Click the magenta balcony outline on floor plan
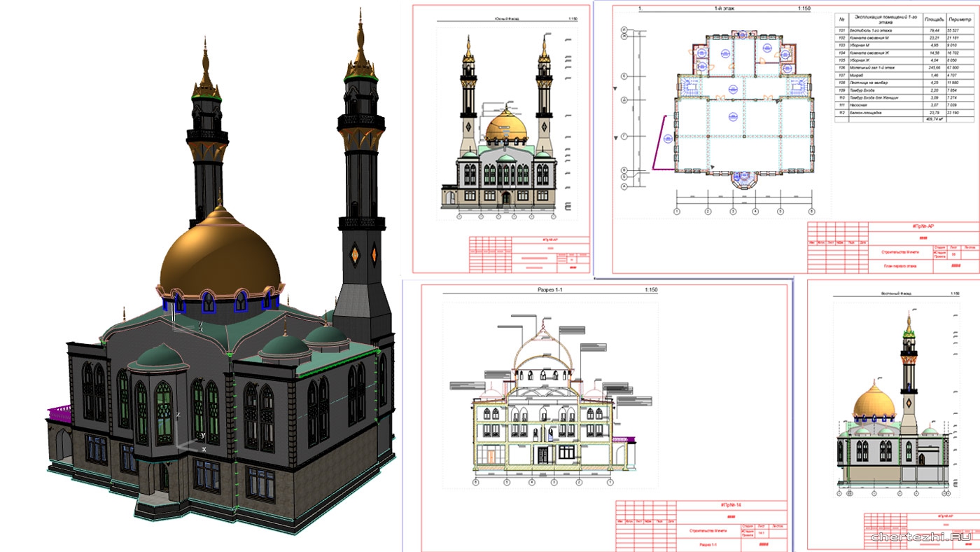The height and width of the screenshot is (552, 980). [658, 142]
